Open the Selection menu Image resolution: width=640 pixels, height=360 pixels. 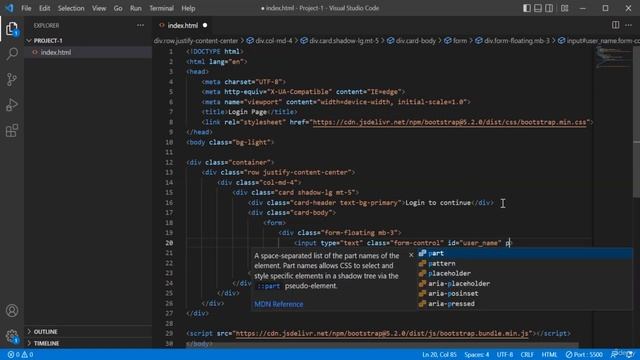[x=71, y=8]
